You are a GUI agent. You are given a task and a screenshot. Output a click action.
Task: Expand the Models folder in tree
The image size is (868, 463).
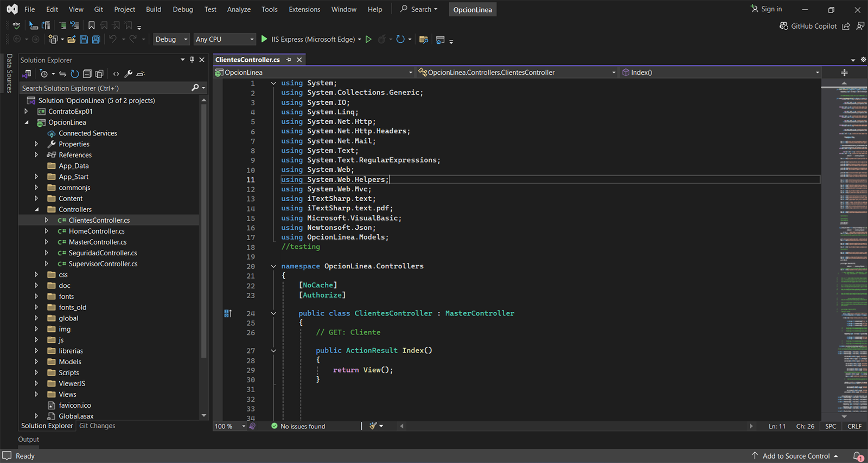click(x=36, y=362)
